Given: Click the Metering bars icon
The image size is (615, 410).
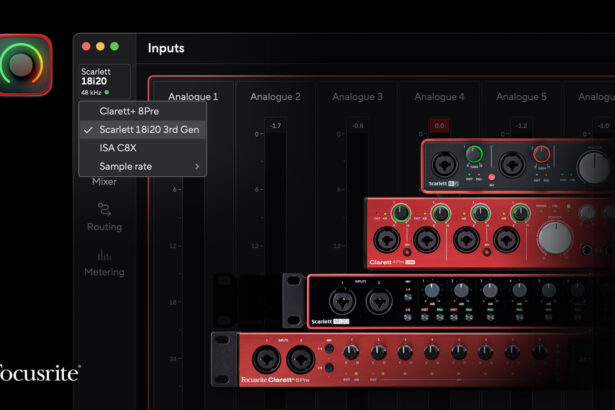Looking at the screenshot, I should (104, 255).
